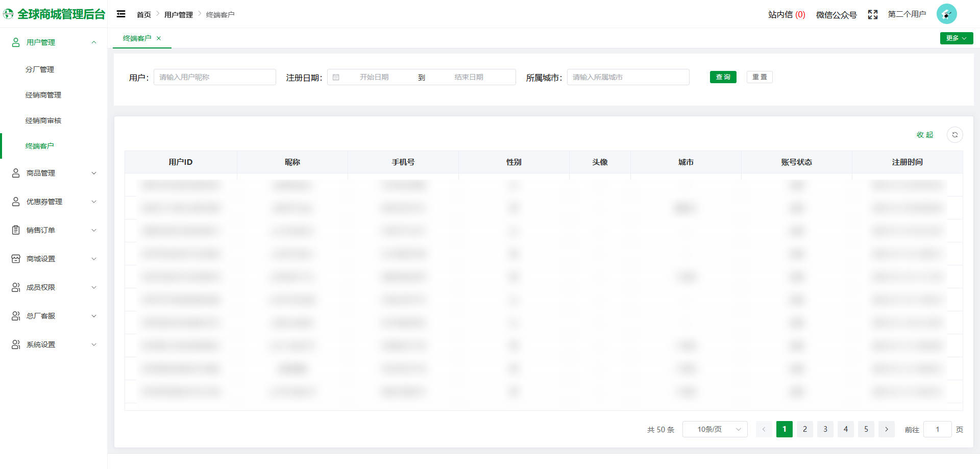This screenshot has height=469, width=980.
Task: Go to page 3 in pagination
Action: point(825,429)
